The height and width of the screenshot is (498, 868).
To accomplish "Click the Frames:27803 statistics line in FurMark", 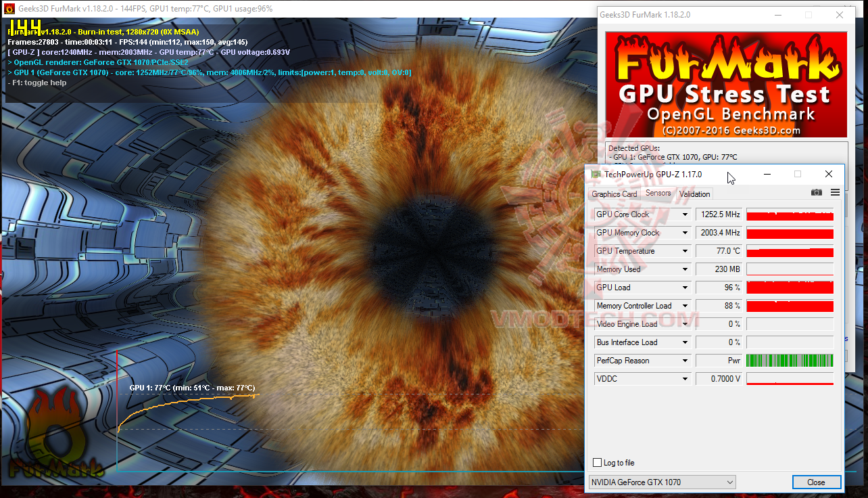I will [x=128, y=42].
